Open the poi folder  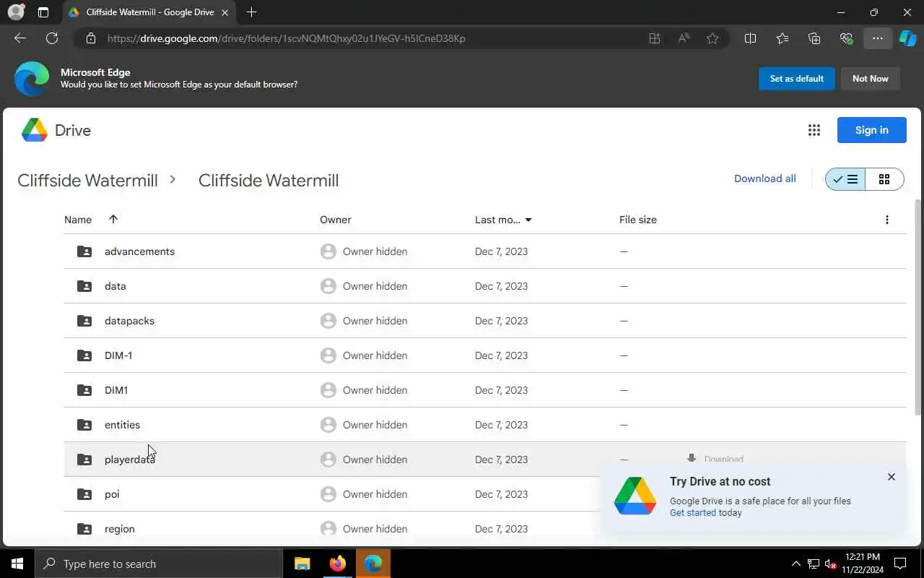point(332,494)
